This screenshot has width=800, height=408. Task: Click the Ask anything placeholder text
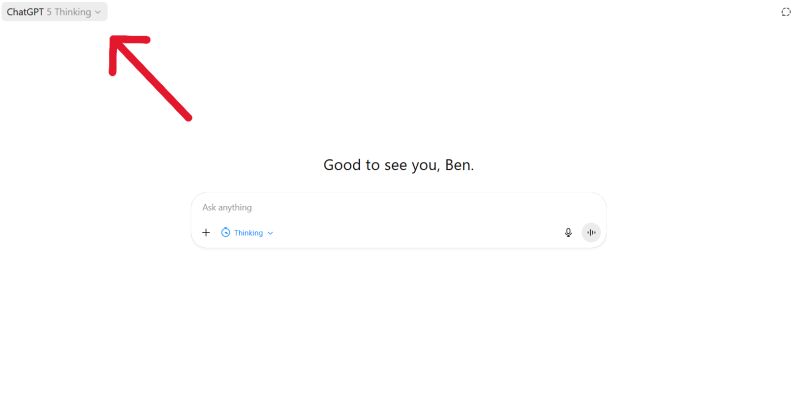pos(227,207)
